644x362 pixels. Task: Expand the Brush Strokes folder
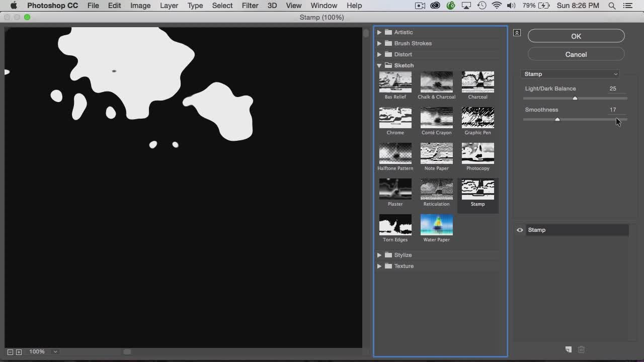[x=379, y=43]
